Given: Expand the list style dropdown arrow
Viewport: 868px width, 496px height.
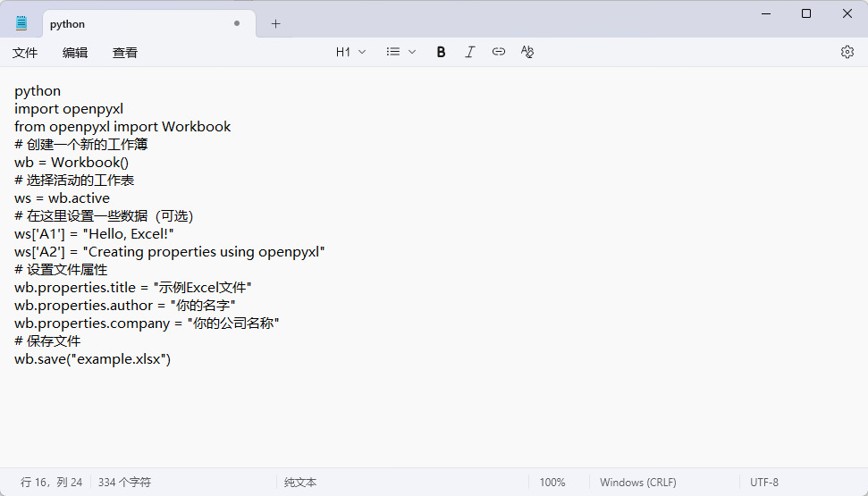Looking at the screenshot, I should [x=412, y=52].
